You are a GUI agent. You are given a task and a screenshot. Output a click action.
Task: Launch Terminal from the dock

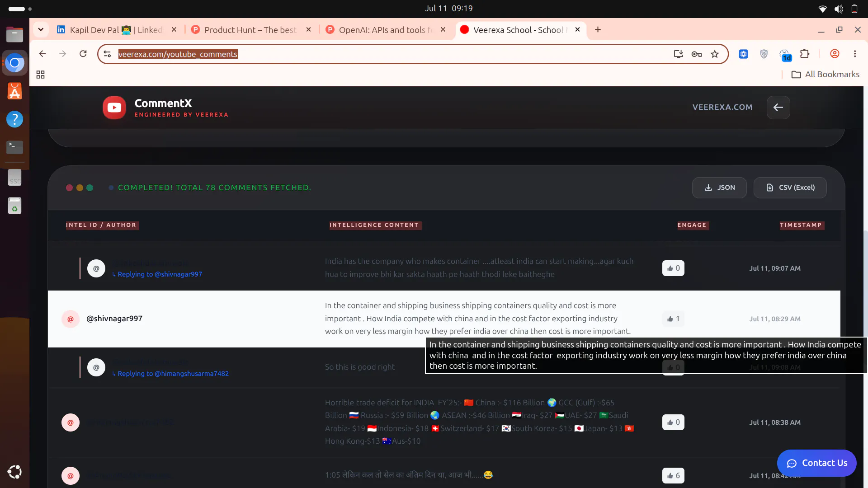tap(15, 147)
